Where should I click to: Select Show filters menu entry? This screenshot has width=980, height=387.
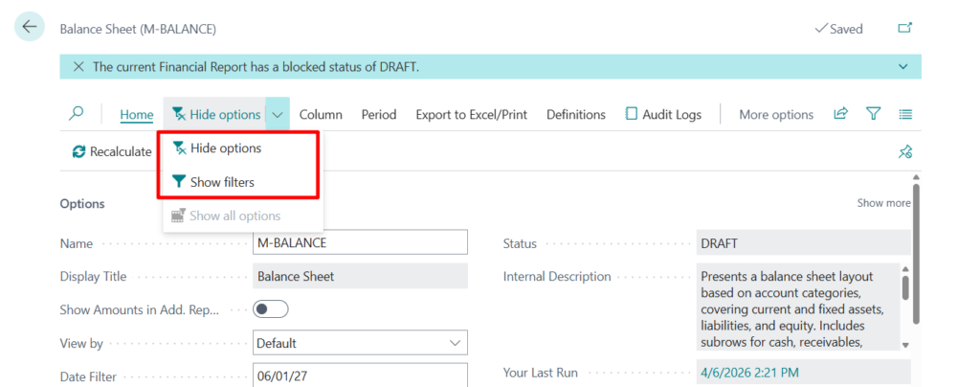click(x=222, y=182)
